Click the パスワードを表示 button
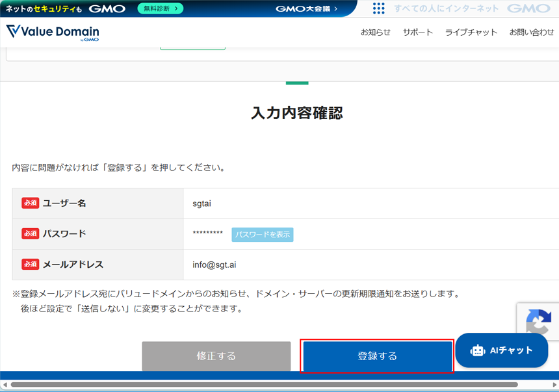 (x=263, y=234)
